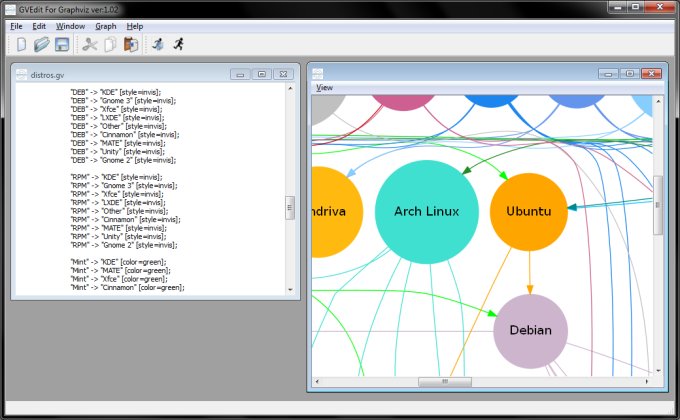Click the Arch Linux node
680x420 pixels.
[x=427, y=212]
